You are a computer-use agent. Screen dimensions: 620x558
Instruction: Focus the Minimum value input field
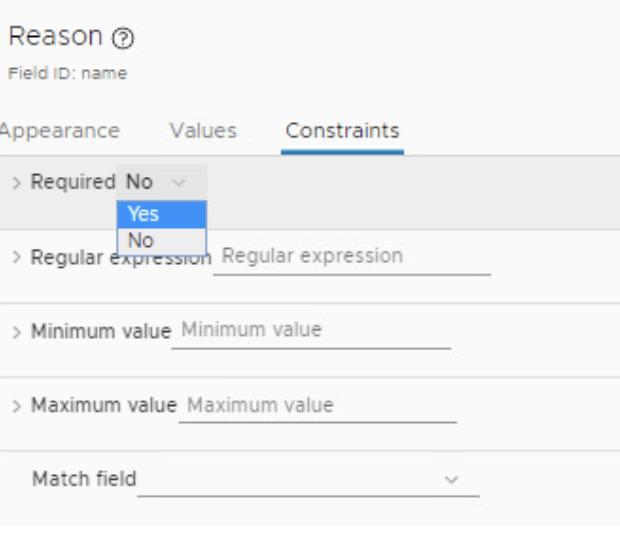(x=310, y=330)
